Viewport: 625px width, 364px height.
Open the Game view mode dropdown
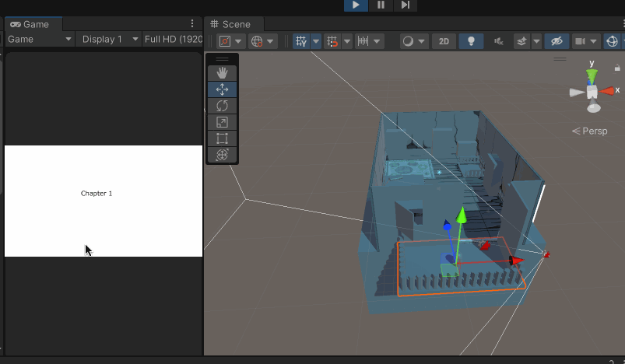click(x=39, y=39)
